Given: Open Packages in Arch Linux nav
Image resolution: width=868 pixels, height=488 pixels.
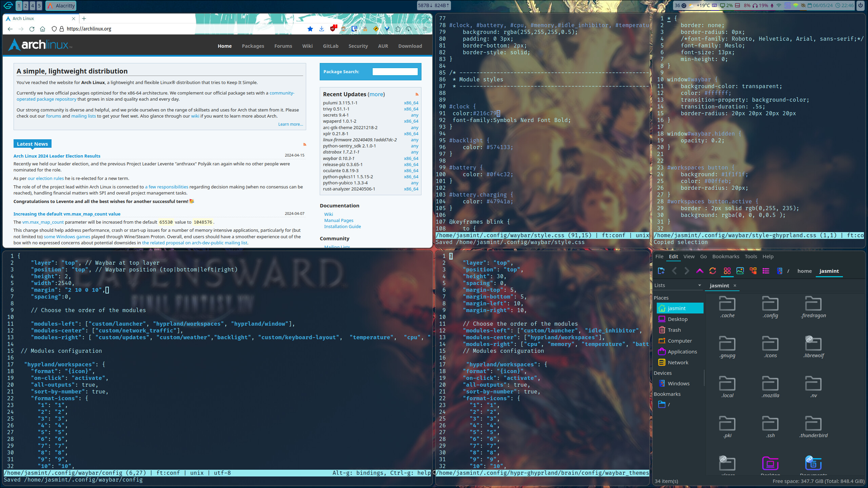Looking at the screenshot, I should point(253,46).
